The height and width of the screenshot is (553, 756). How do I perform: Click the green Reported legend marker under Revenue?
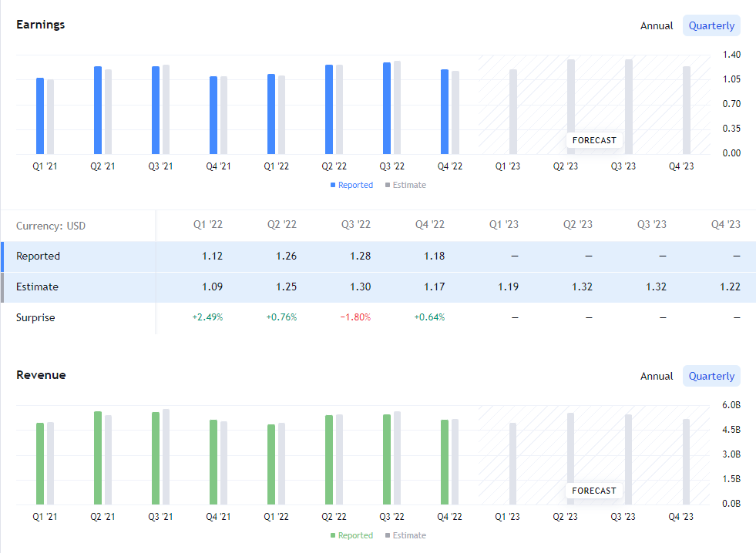pyautogui.click(x=334, y=535)
